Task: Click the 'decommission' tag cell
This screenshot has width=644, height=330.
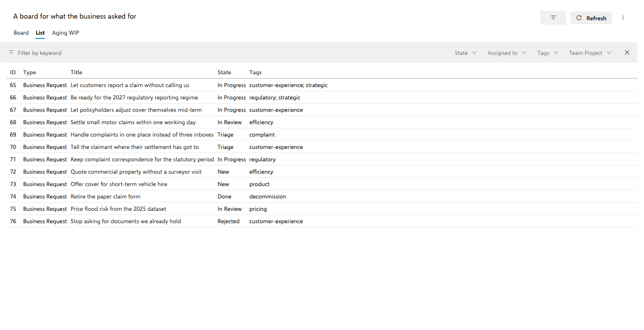Action: 268,196
